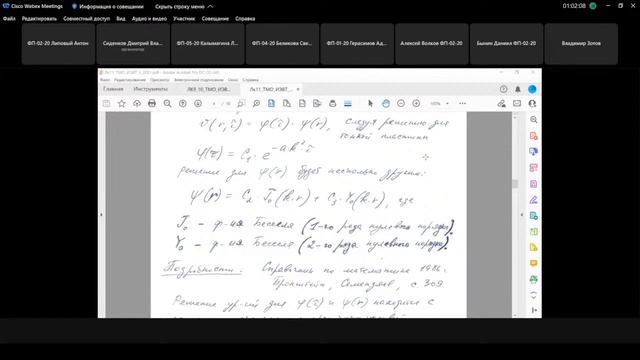Open Webex Участник menu
This screenshot has width=640, height=360.
pyautogui.click(x=184, y=18)
